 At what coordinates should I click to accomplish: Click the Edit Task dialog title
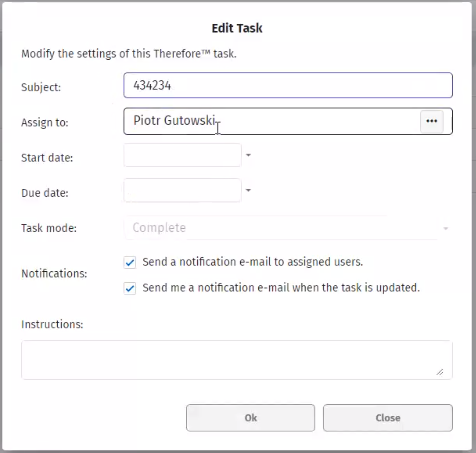pos(237,28)
